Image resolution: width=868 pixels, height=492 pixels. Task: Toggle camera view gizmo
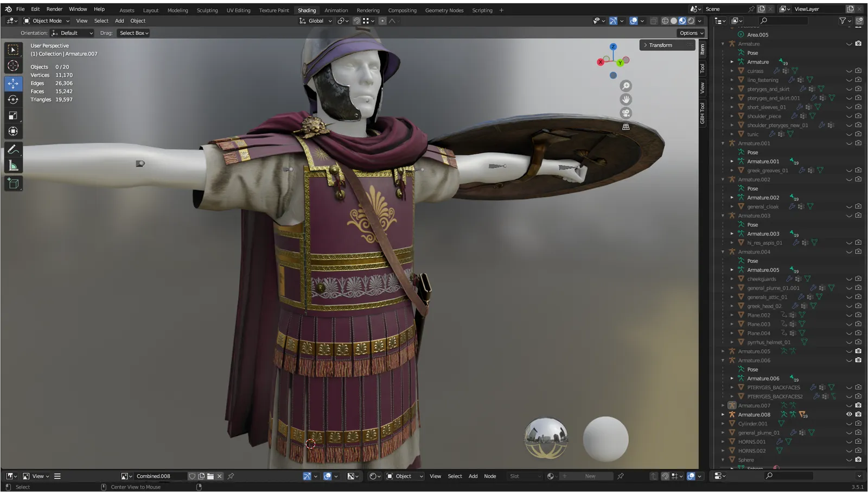(x=626, y=113)
